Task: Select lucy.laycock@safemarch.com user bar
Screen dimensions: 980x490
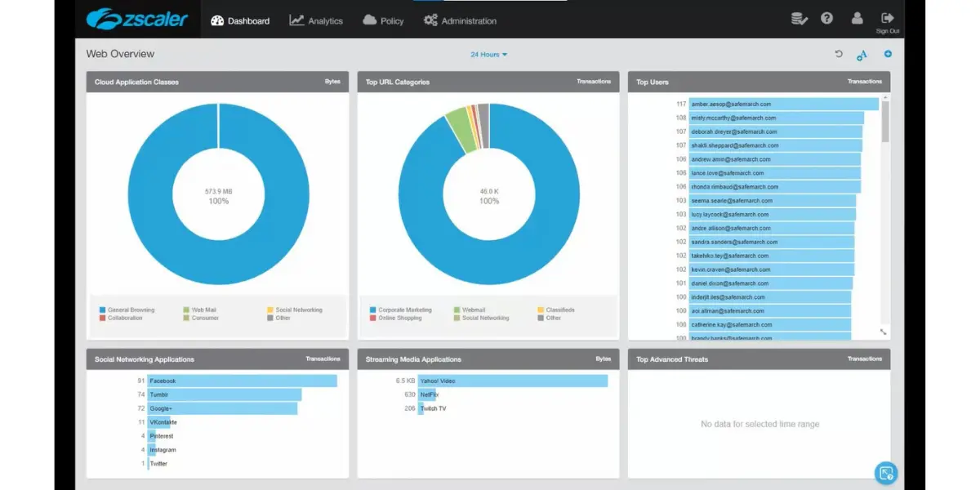Action: click(773, 214)
